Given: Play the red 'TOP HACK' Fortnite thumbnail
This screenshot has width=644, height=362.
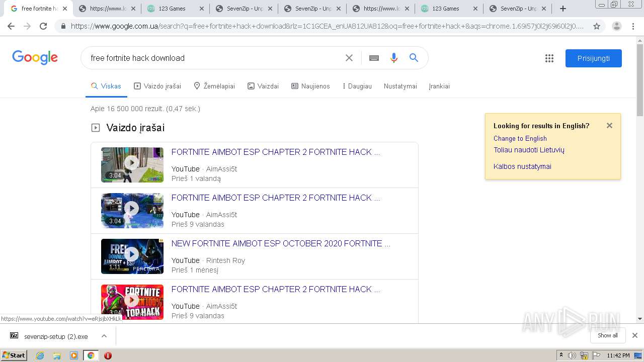Looking at the screenshot, I should (x=132, y=302).
